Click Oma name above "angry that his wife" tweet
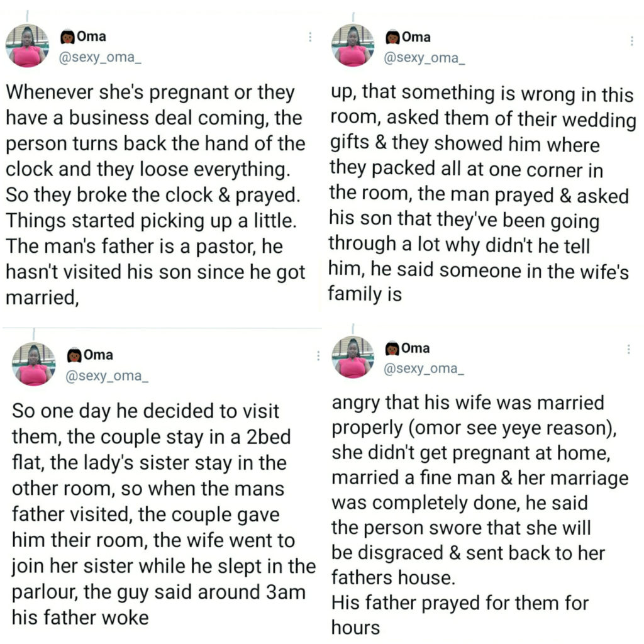Image resolution: width=644 pixels, height=644 pixels. pos(416,348)
